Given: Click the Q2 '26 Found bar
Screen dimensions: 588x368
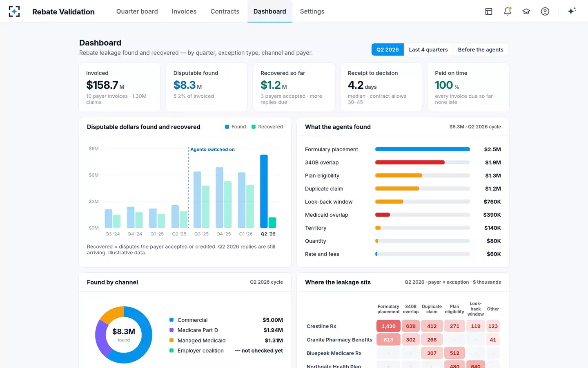Looking at the screenshot, I should (264, 191).
